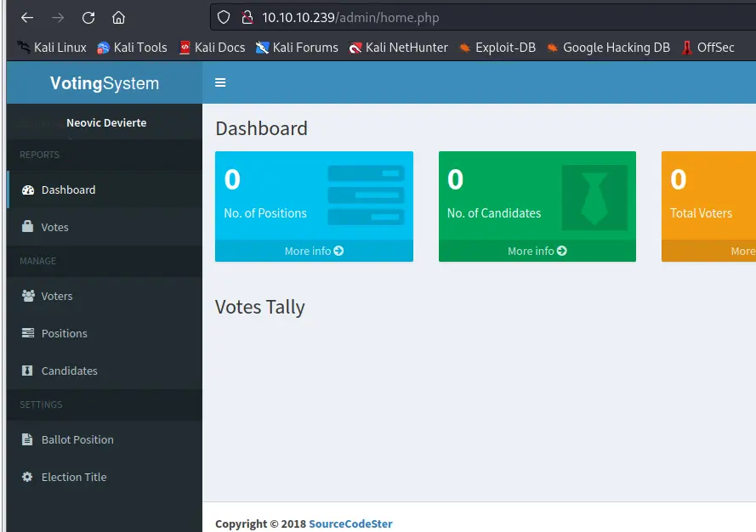This screenshot has width=756, height=532.
Task: Click the Ballot Position document icon
Action: 27,439
